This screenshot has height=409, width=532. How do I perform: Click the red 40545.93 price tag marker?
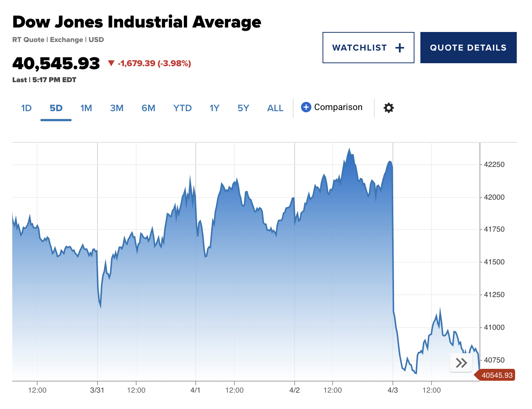[x=495, y=375]
